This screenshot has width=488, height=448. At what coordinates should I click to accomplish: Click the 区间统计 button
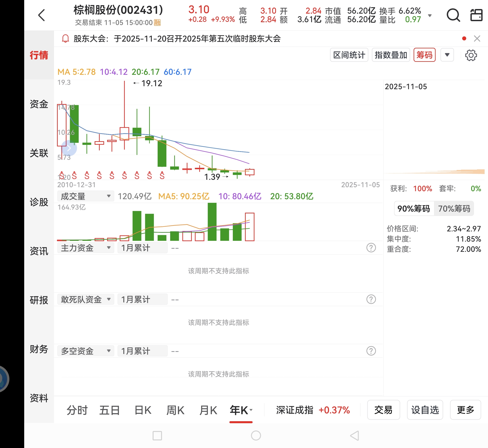pyautogui.click(x=349, y=55)
